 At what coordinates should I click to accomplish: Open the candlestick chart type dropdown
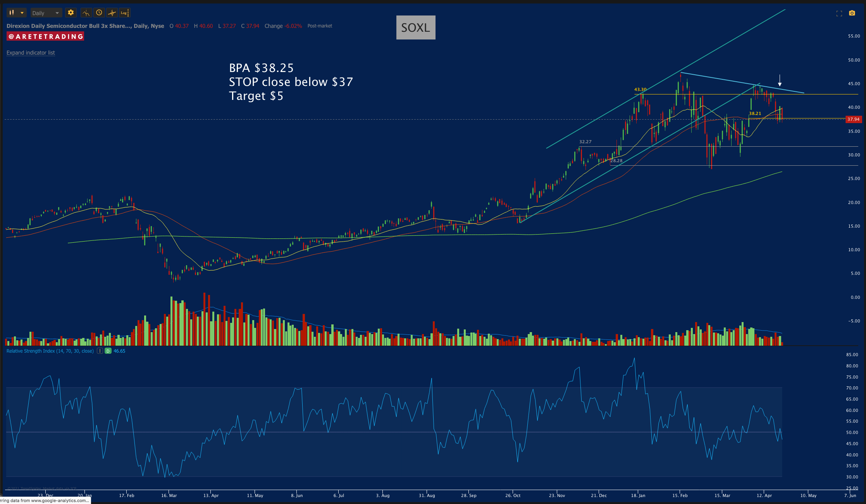(x=17, y=13)
